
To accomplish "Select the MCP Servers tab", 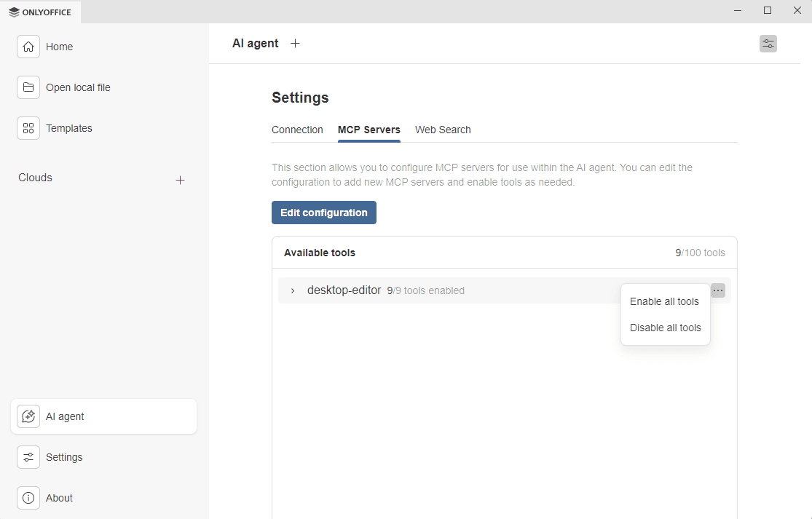I will 368,130.
